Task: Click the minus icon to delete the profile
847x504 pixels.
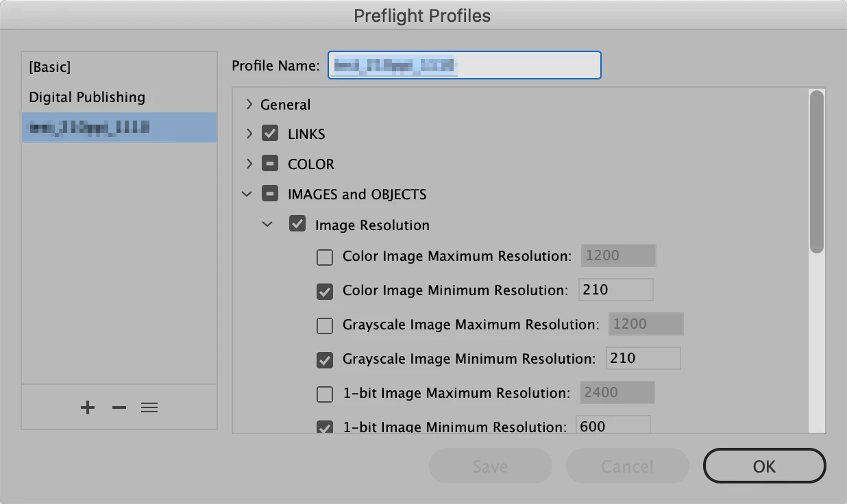Action: 119,408
